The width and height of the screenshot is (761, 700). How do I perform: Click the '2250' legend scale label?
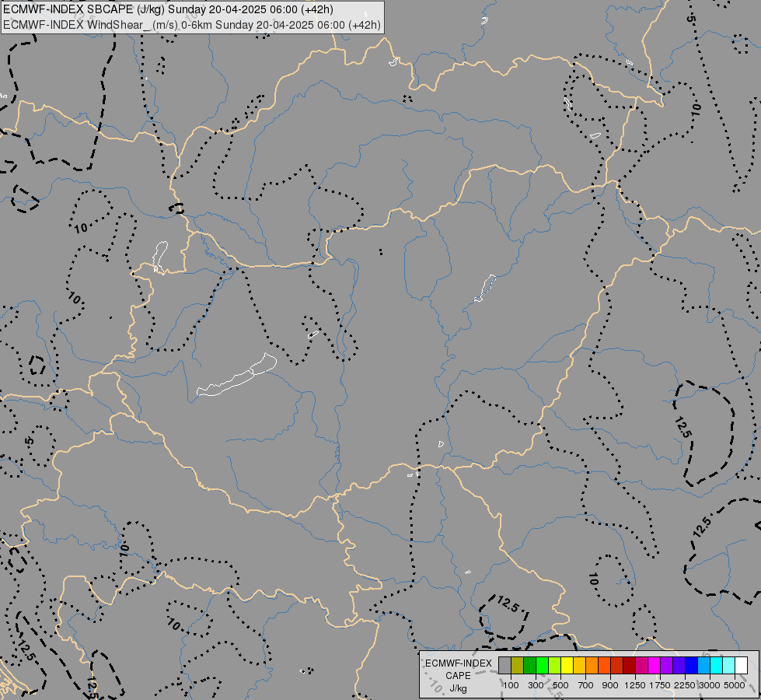(685, 685)
